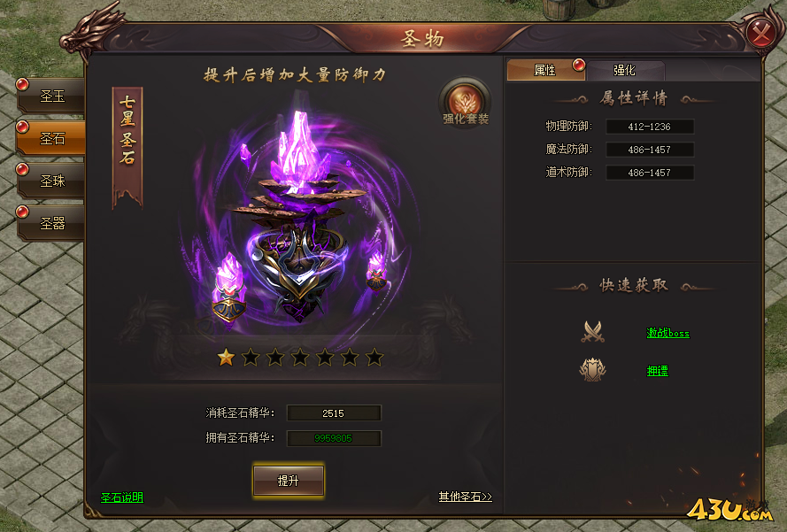This screenshot has height=532, width=787.
Task: Click the fourth empty star
Action: tap(300, 358)
